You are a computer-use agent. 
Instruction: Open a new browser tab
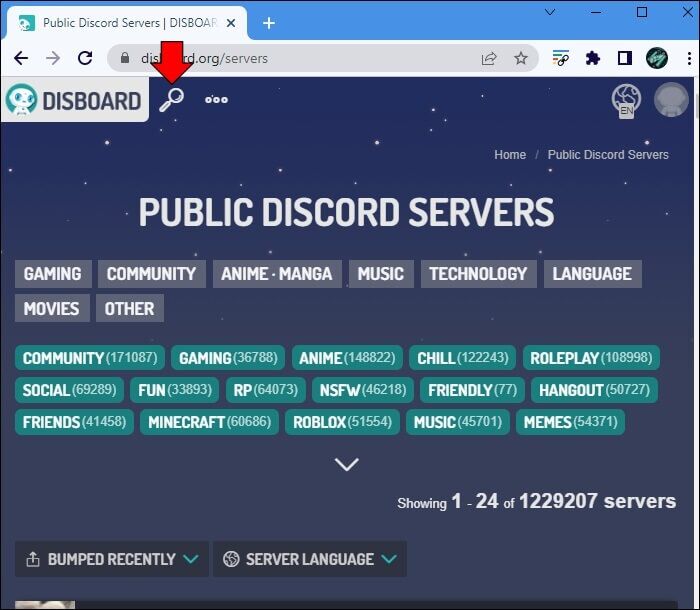269,23
